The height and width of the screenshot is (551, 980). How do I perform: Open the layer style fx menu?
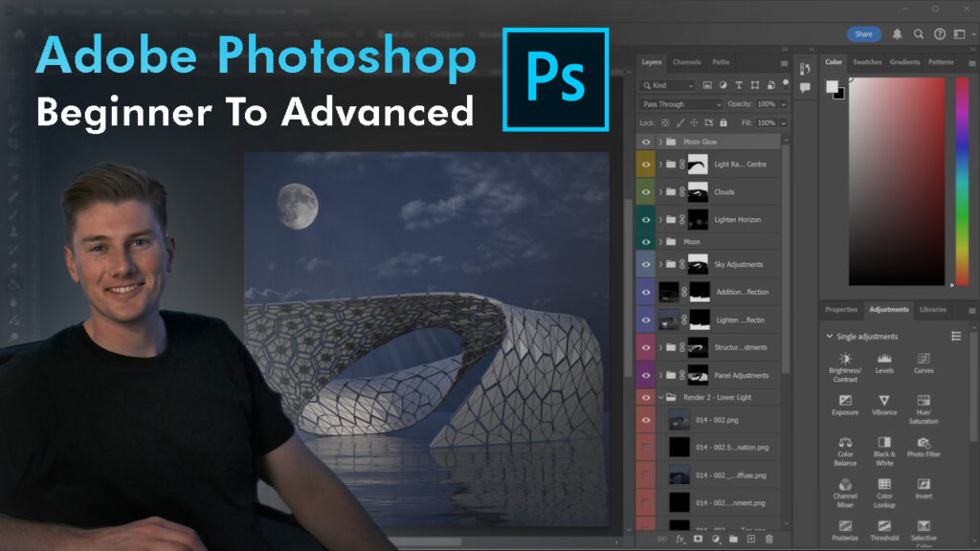680,540
